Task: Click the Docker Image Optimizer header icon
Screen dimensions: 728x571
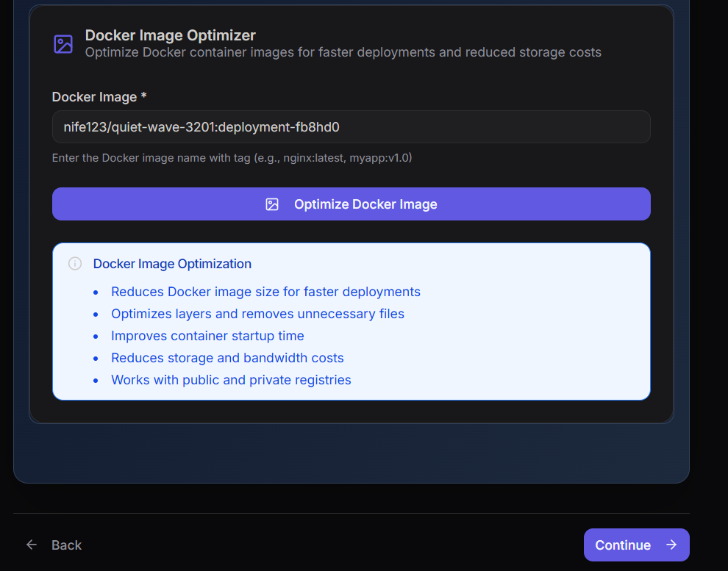Action: pos(63,43)
